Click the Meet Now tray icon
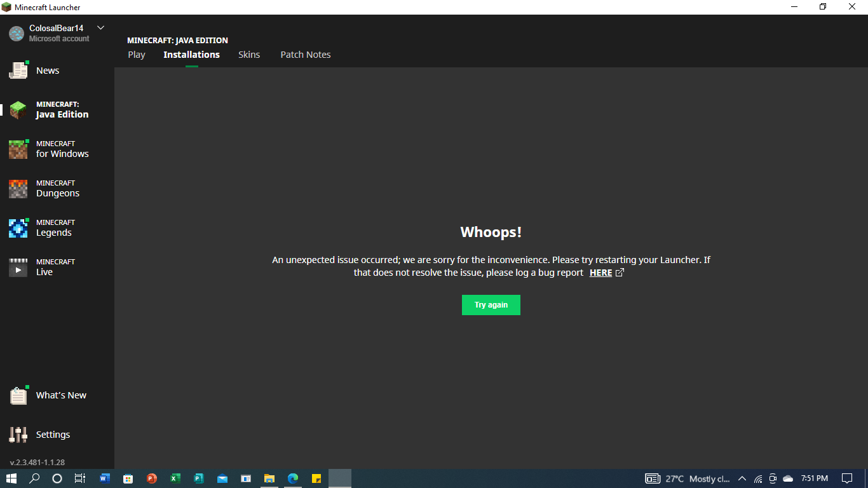The image size is (868, 488). coord(773,478)
